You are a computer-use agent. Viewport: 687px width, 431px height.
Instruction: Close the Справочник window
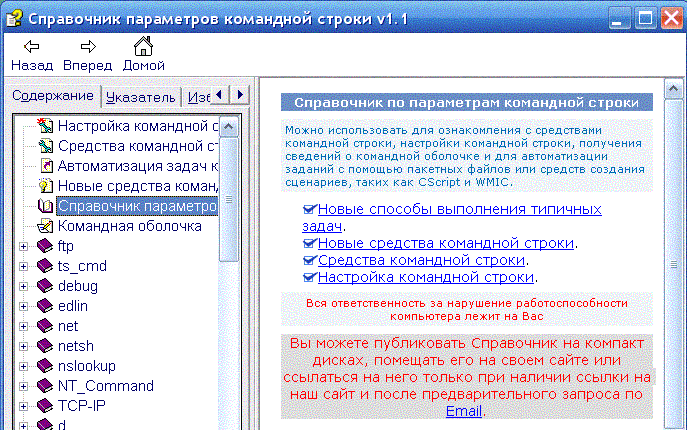point(672,18)
